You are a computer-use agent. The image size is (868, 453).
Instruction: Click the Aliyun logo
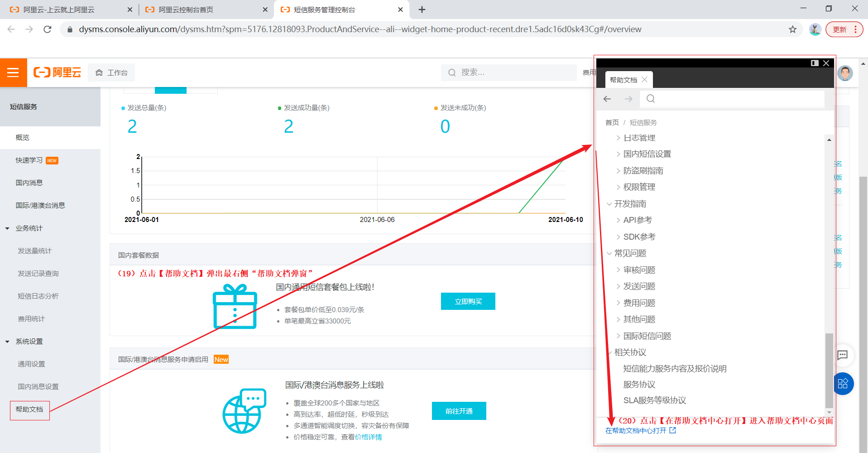pyautogui.click(x=57, y=72)
